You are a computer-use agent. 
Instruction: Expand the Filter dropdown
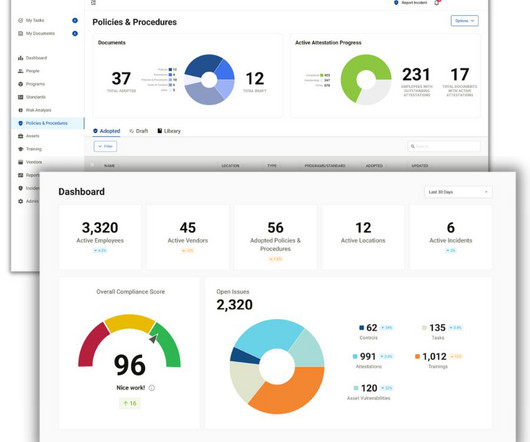tap(105, 146)
